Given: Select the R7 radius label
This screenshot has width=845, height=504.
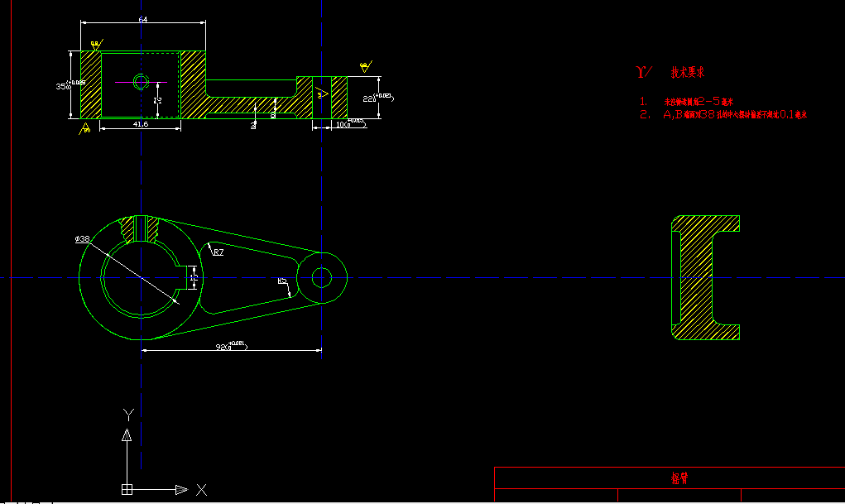Looking at the screenshot, I should 218,252.
